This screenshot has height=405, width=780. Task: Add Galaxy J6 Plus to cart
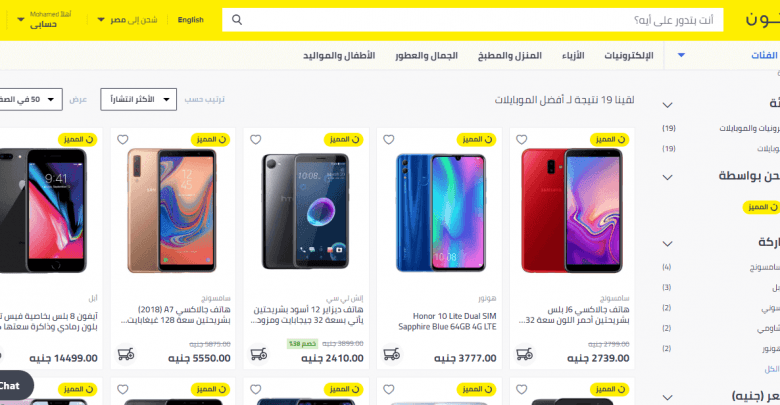[524, 354]
